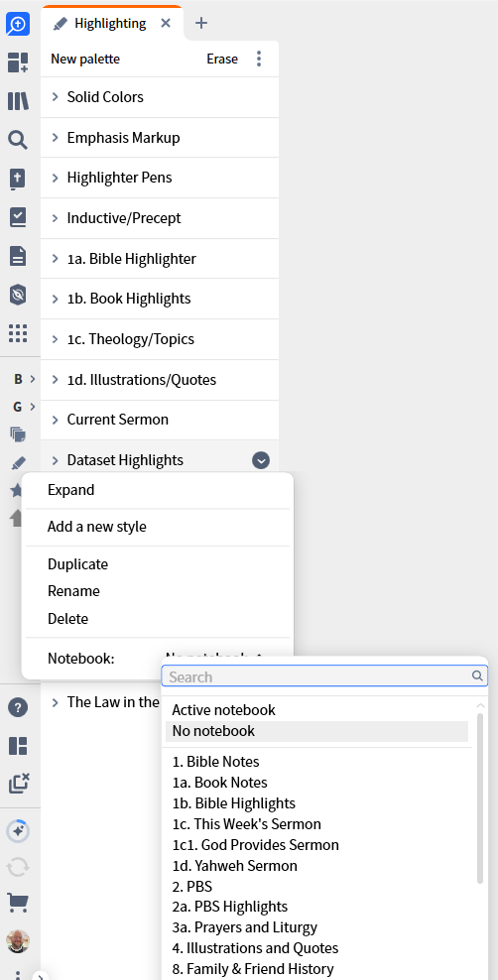Open the Dashboard layout icon
Image resolution: width=498 pixels, height=980 pixels.
click(18, 62)
